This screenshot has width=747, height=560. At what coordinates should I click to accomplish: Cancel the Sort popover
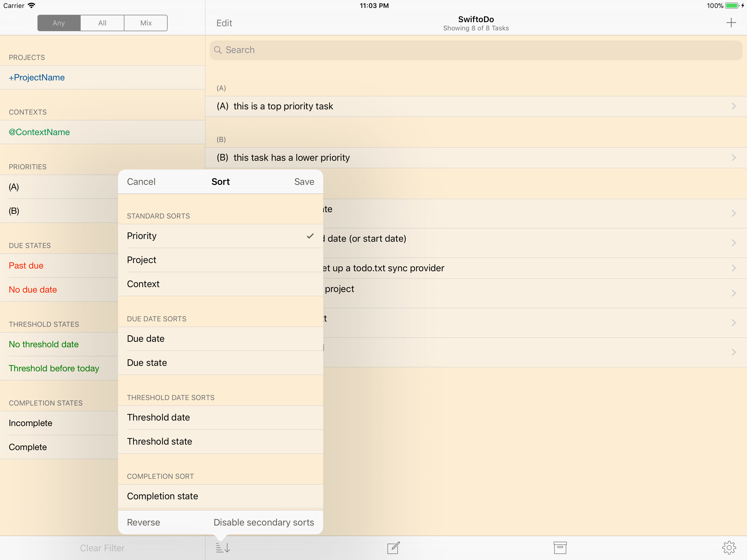(141, 182)
